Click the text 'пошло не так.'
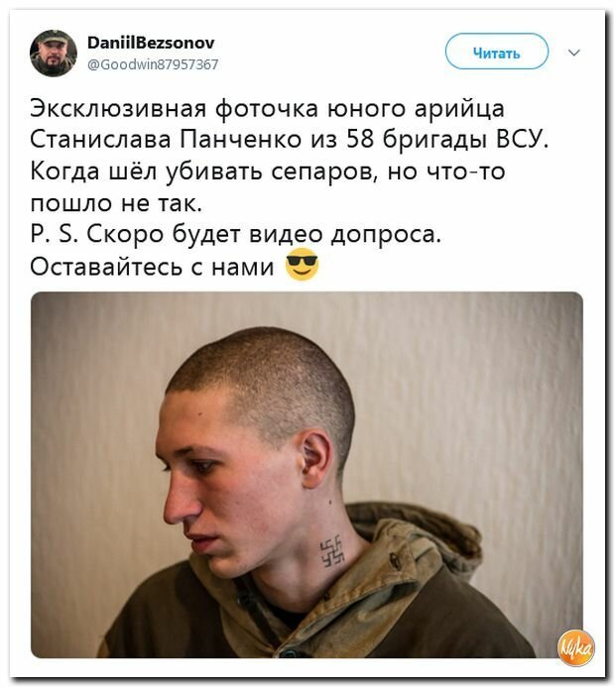The image size is (616, 688). coord(116,202)
